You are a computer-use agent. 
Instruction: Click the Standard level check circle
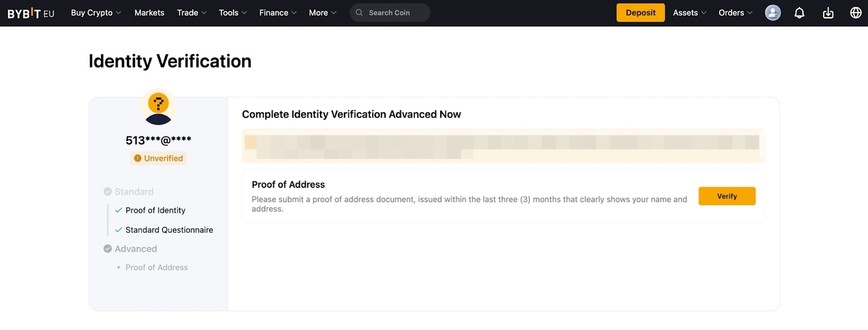pos(108,191)
